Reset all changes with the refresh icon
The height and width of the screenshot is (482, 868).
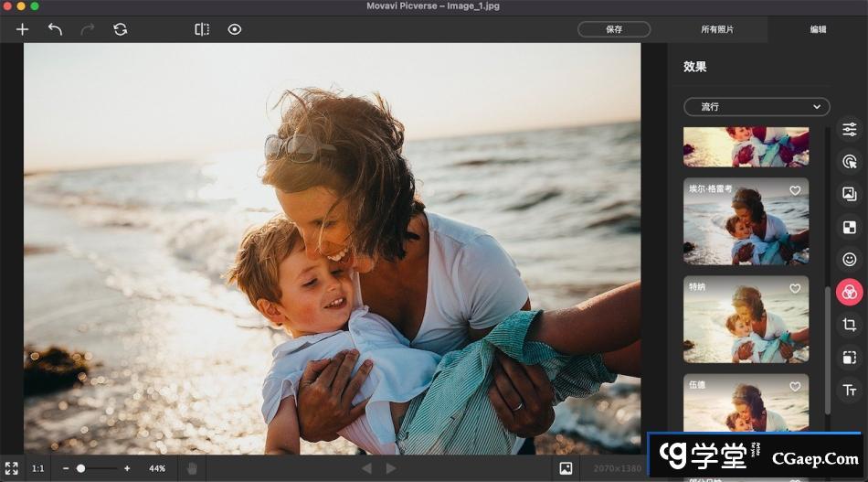point(120,29)
